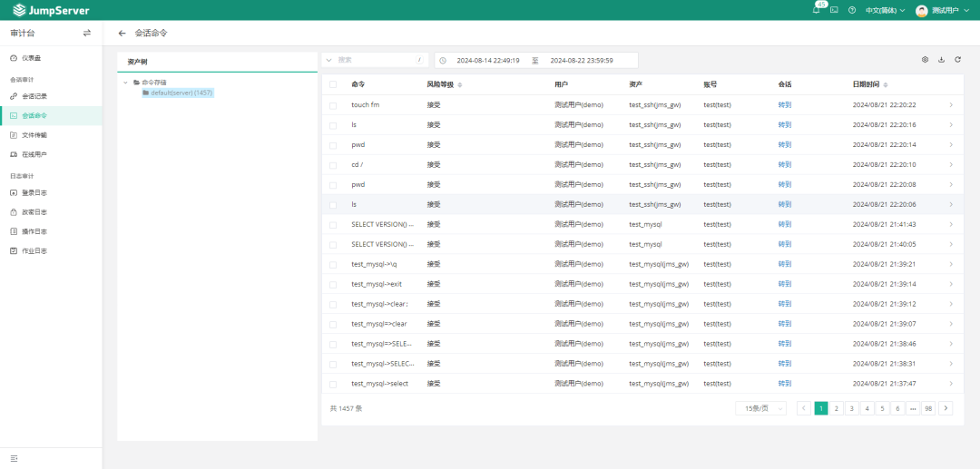Click the view switch icon next to 审计台
This screenshot has width=980, height=469.
pyautogui.click(x=87, y=33)
